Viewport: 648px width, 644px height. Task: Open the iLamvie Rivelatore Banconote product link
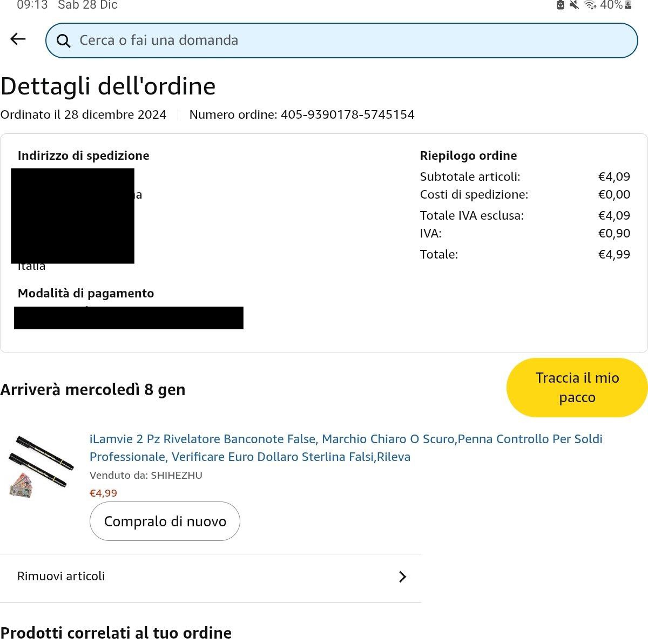pyautogui.click(x=346, y=448)
